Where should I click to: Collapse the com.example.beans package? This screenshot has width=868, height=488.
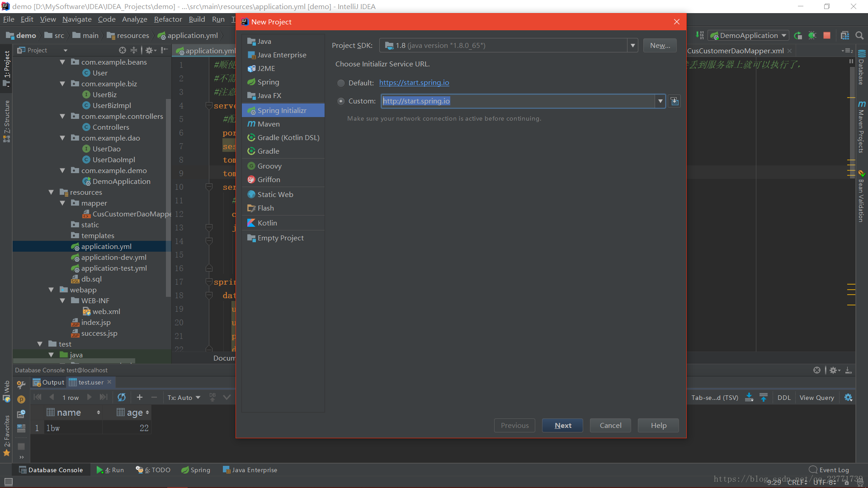[x=62, y=62]
